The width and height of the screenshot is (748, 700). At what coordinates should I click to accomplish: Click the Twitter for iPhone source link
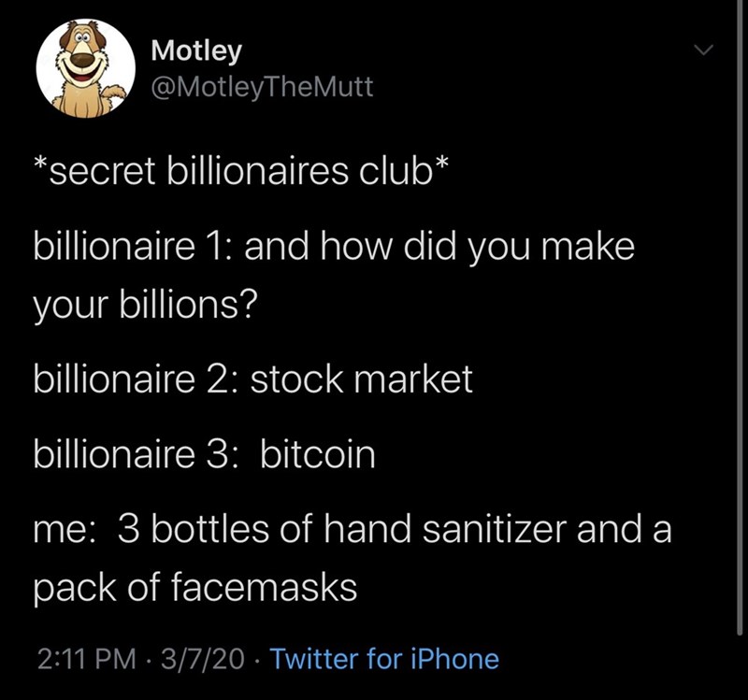[383, 659]
